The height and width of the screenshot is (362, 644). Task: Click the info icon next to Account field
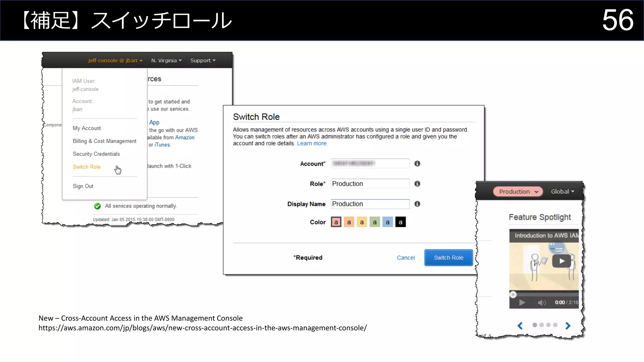coord(417,163)
